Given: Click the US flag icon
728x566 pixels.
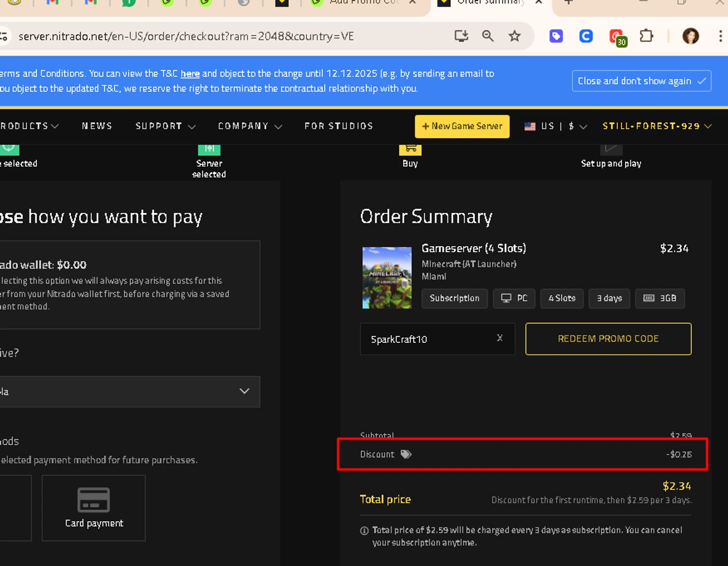Looking at the screenshot, I should tap(530, 126).
